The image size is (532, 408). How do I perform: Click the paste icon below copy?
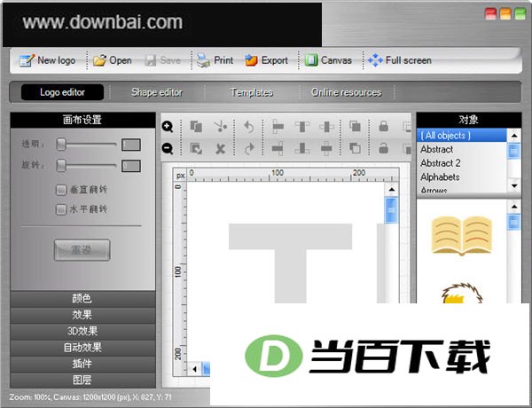(196, 148)
